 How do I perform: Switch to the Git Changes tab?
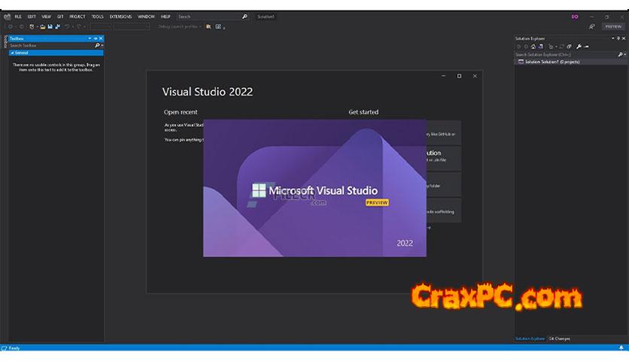click(560, 338)
